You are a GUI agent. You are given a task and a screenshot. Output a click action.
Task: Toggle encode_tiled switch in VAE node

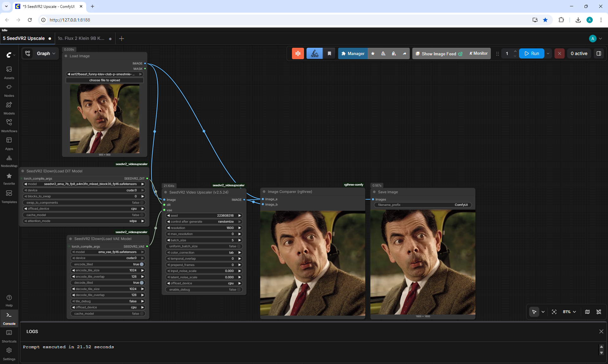tap(142, 264)
